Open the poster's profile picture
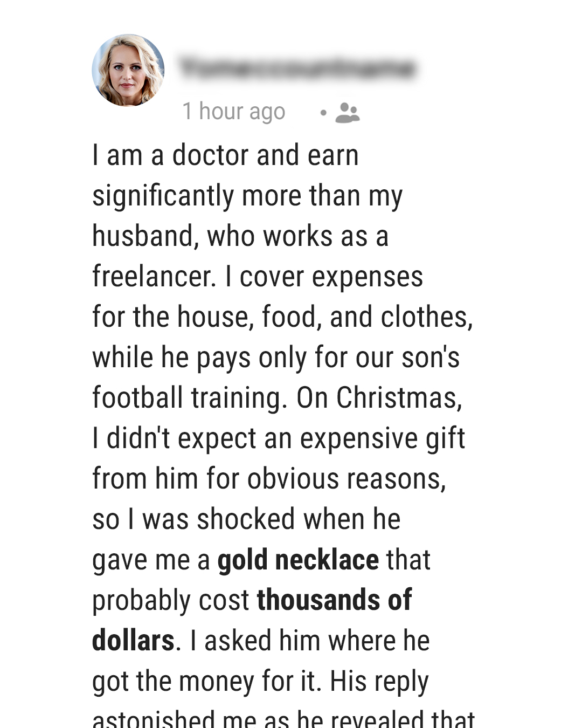 (x=128, y=70)
